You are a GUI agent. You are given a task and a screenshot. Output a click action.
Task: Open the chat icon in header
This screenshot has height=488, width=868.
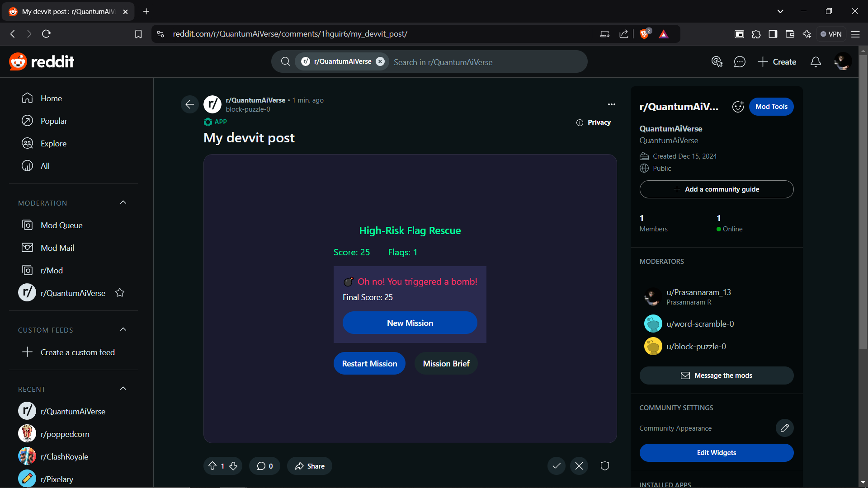click(740, 62)
